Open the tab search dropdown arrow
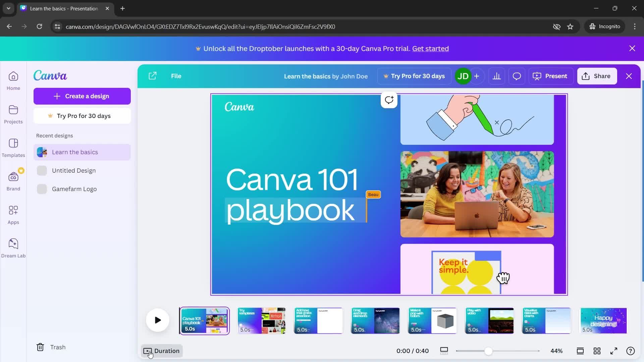Image resolution: width=644 pixels, height=362 pixels. 8,8
